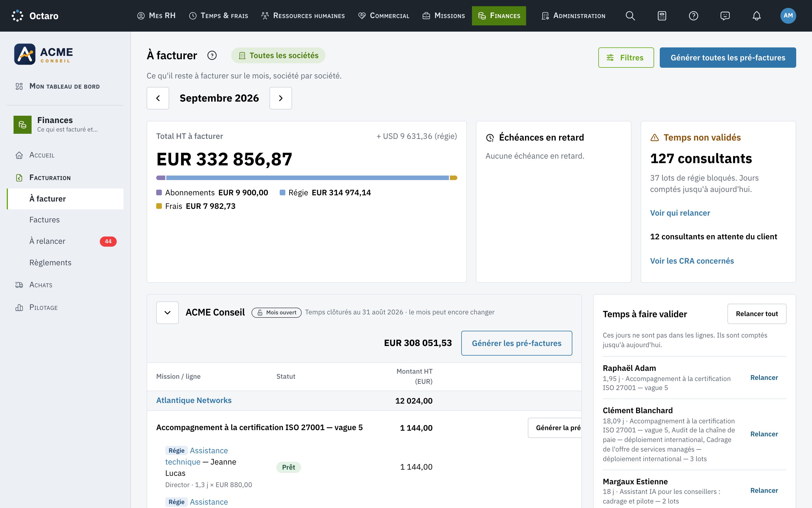
Task: Click the ACME Conseil company logo
Action: point(44,54)
